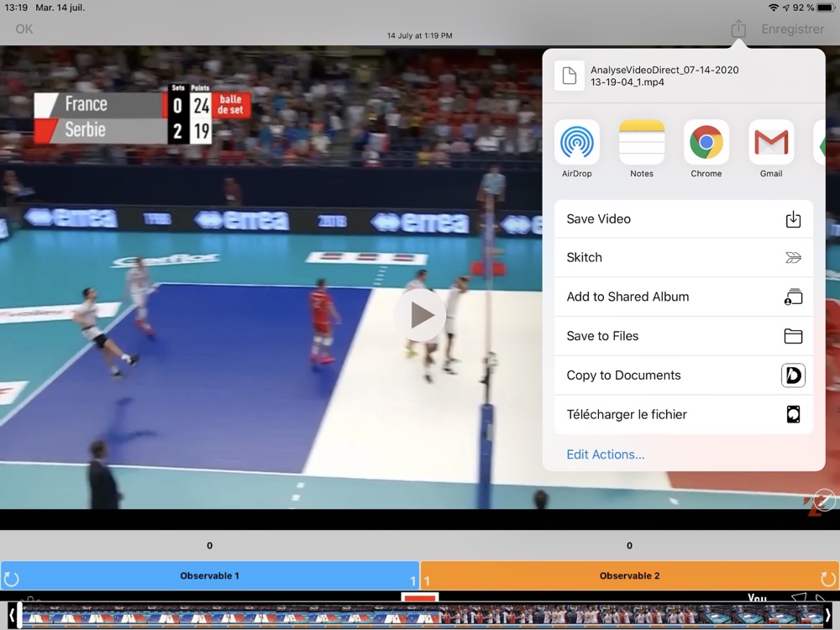Select Copy to Documents
Image resolution: width=840 pixels, height=630 pixels.
click(684, 375)
